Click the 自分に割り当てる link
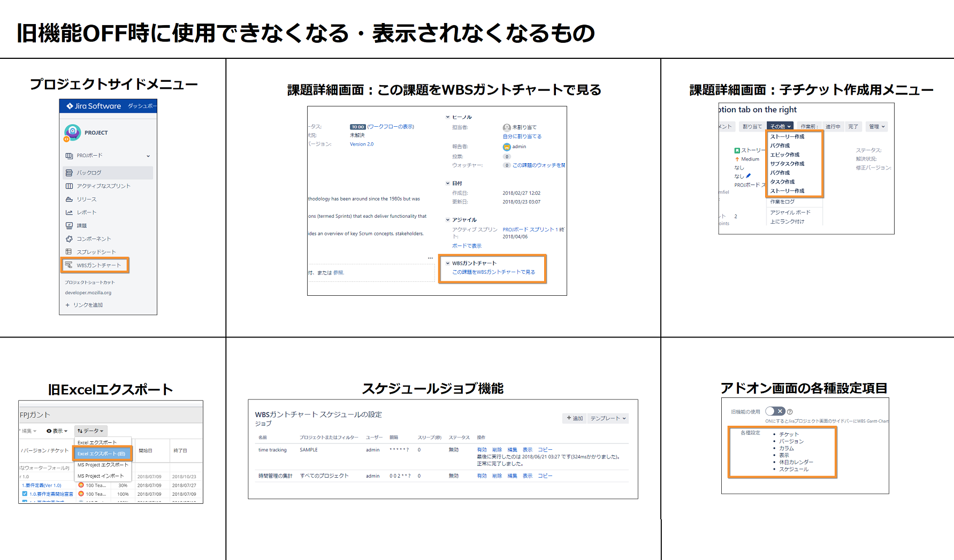The width and height of the screenshot is (954, 560). click(522, 136)
